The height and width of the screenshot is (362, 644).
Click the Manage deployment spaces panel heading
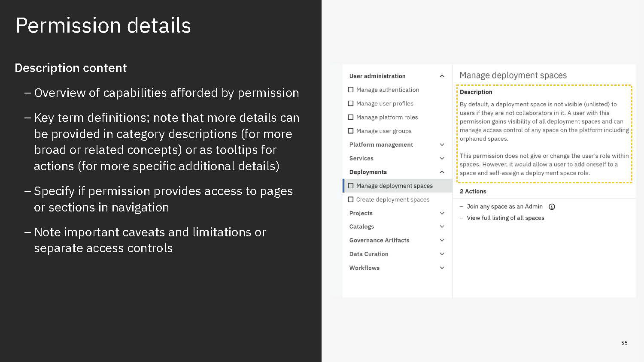click(x=513, y=75)
